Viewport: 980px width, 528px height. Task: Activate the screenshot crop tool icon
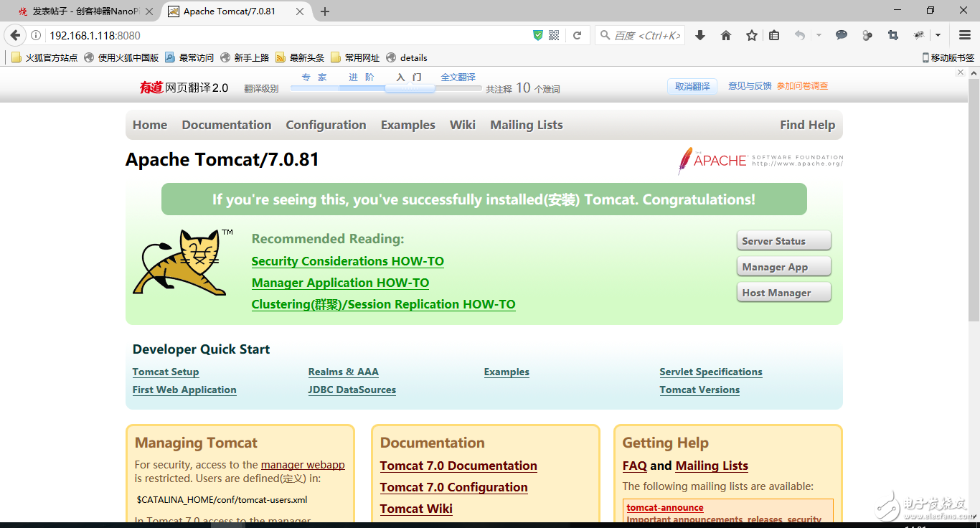[x=893, y=35]
